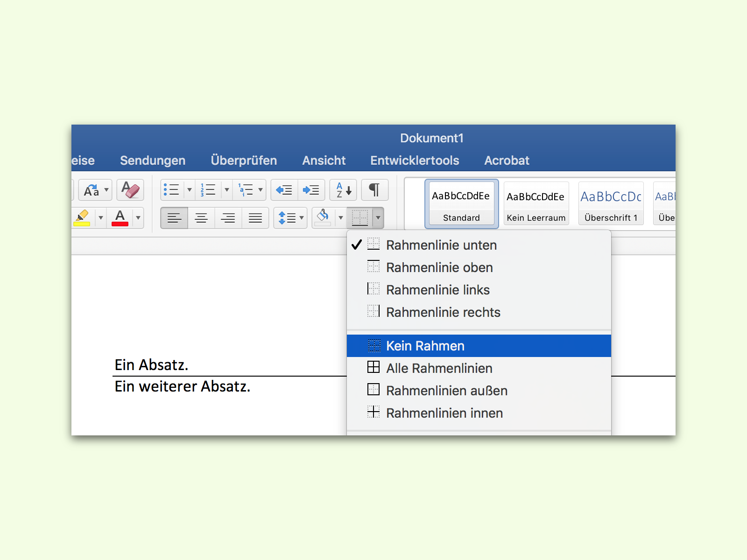The image size is (747, 560).
Task: Apply yellow text highlight color
Action: click(82, 218)
